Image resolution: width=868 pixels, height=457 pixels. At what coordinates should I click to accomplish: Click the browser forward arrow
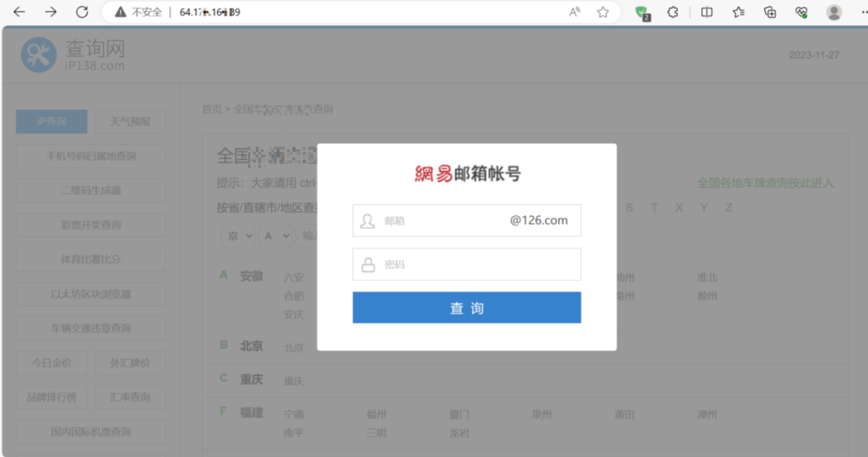click(51, 11)
